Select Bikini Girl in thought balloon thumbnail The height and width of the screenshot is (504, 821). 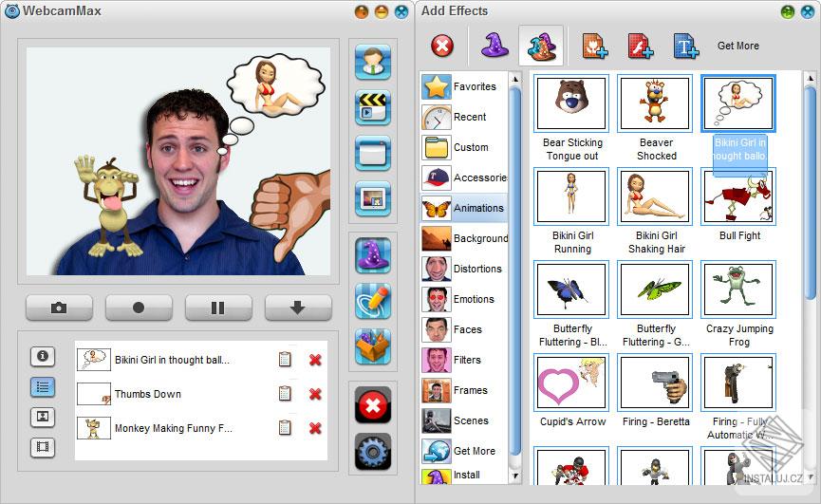[738, 103]
